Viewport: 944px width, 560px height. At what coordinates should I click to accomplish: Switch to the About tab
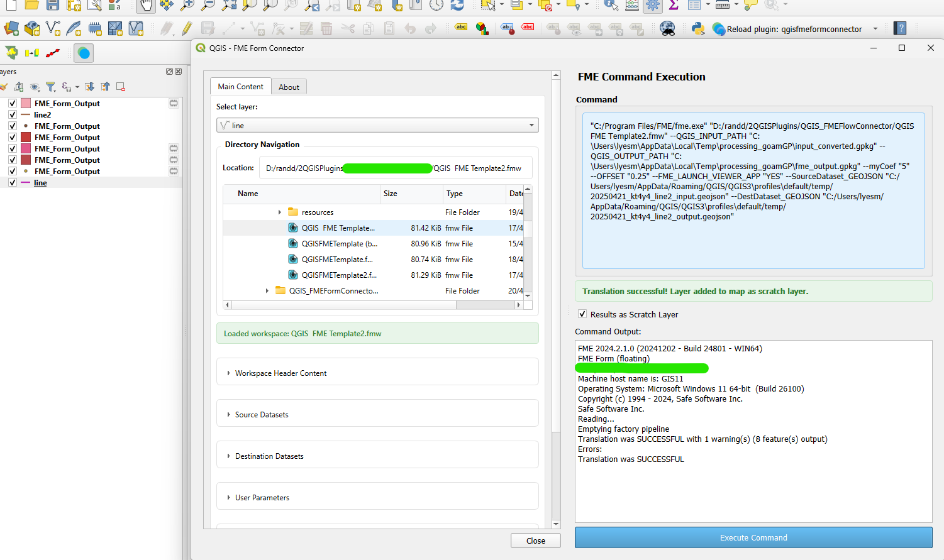[x=289, y=87]
